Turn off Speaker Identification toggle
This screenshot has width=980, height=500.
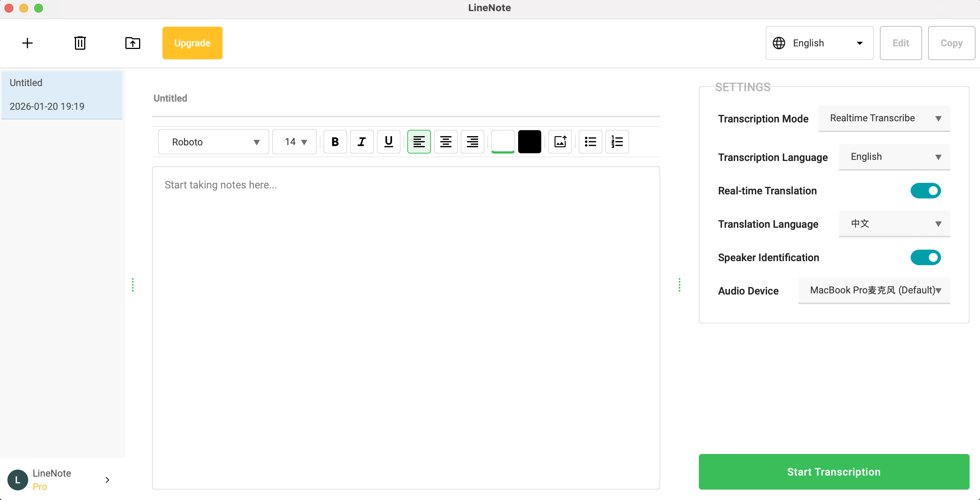tap(925, 258)
